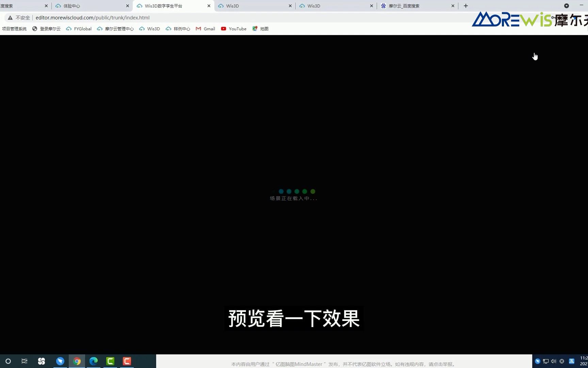This screenshot has height=368, width=588.
Task: Open the 项目管理系统 bookmark
Action: (x=14, y=29)
